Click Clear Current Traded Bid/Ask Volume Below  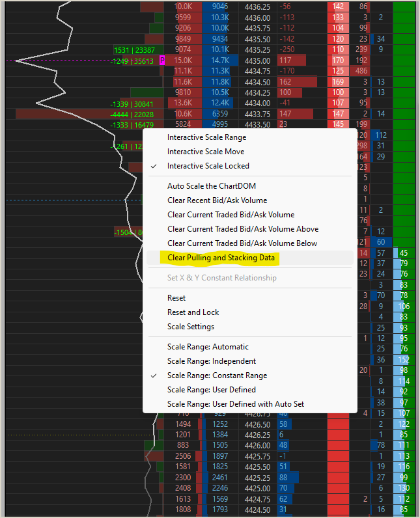tap(250, 243)
